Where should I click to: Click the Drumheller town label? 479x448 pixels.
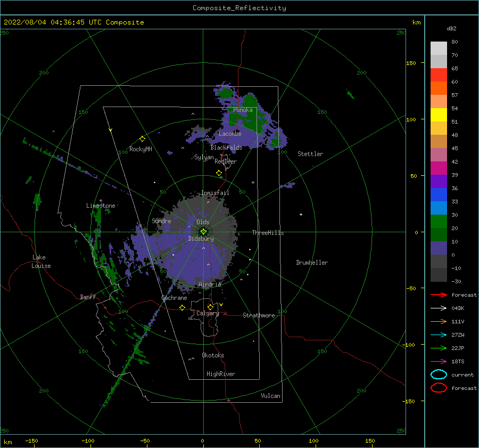point(312,263)
